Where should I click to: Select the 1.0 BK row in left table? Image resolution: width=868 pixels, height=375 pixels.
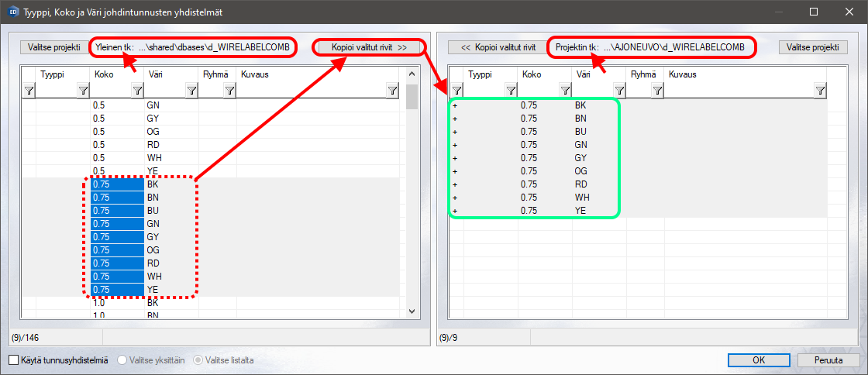[211, 303]
